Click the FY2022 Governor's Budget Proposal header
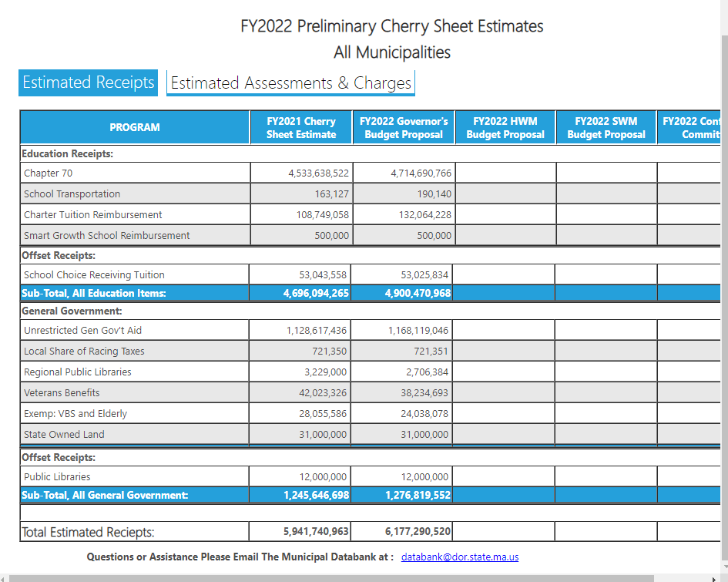Image resolution: width=728 pixels, height=582 pixels. tap(404, 127)
